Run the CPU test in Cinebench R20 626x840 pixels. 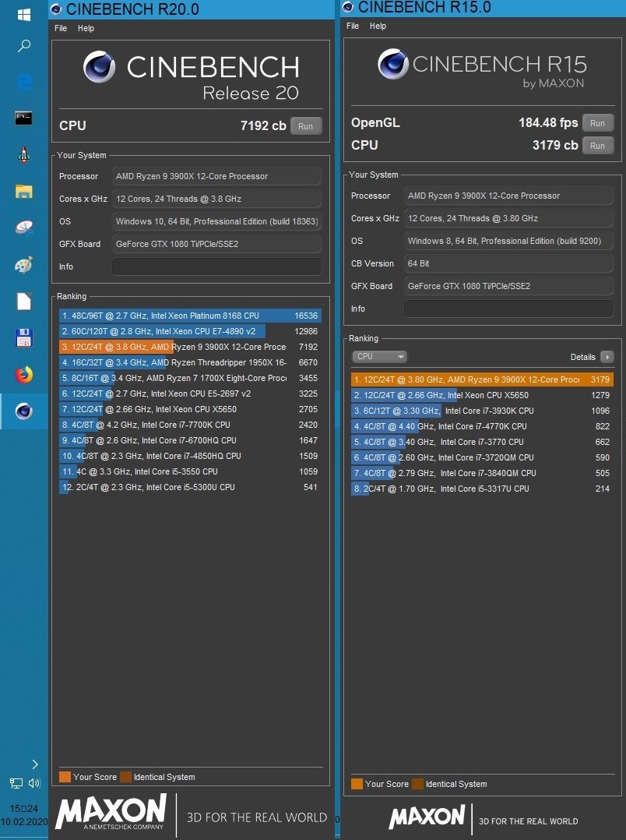click(x=306, y=126)
